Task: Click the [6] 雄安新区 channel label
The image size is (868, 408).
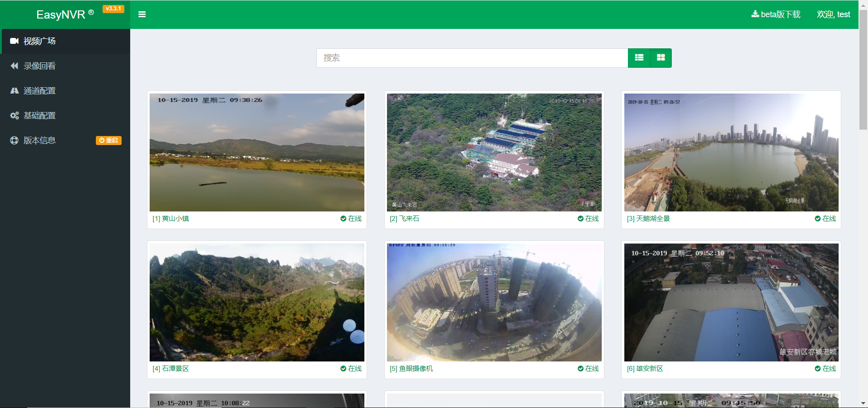Action: point(645,369)
